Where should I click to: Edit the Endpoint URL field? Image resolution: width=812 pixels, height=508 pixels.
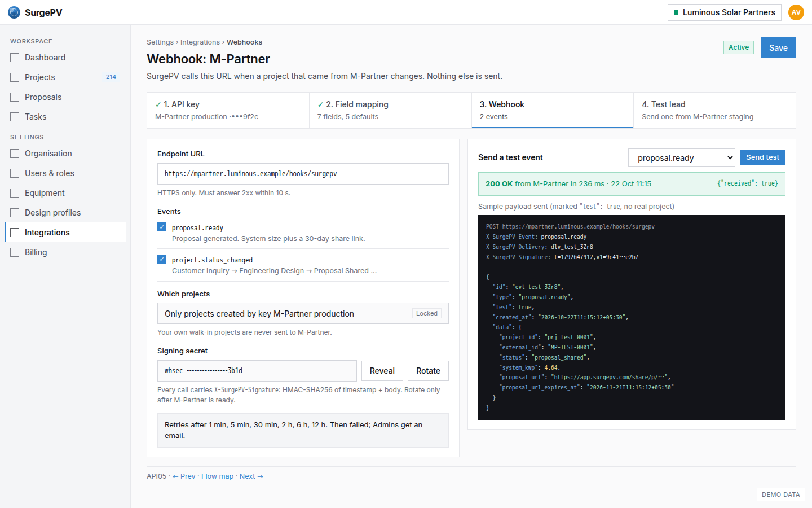(x=303, y=174)
